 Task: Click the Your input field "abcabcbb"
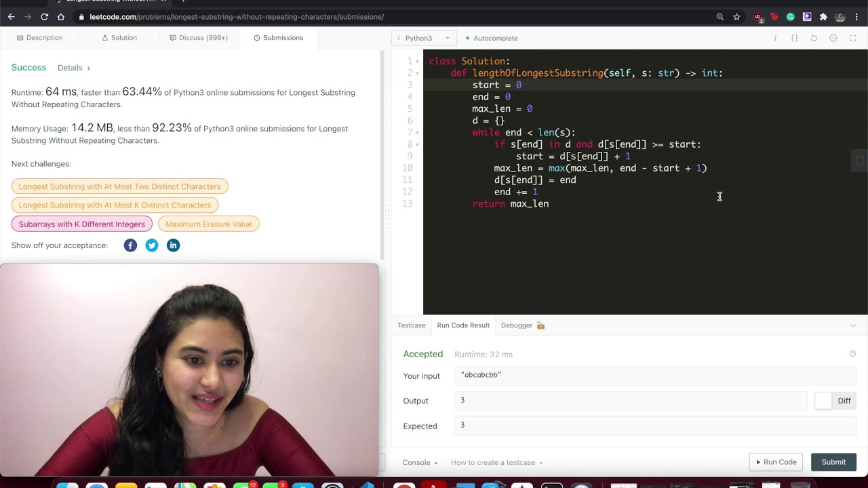(x=655, y=375)
